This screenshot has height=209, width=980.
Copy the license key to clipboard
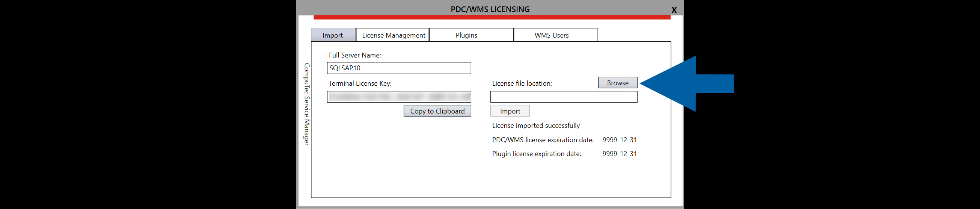coord(437,111)
